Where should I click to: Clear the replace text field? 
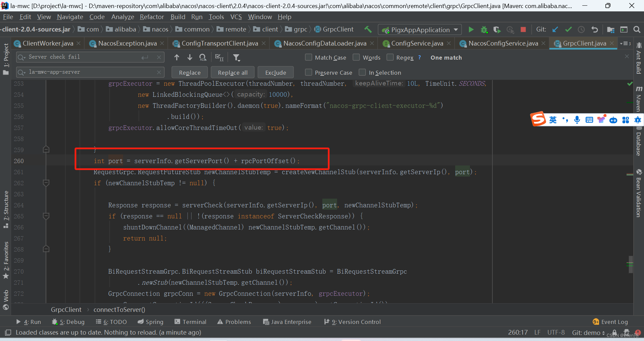tap(159, 72)
